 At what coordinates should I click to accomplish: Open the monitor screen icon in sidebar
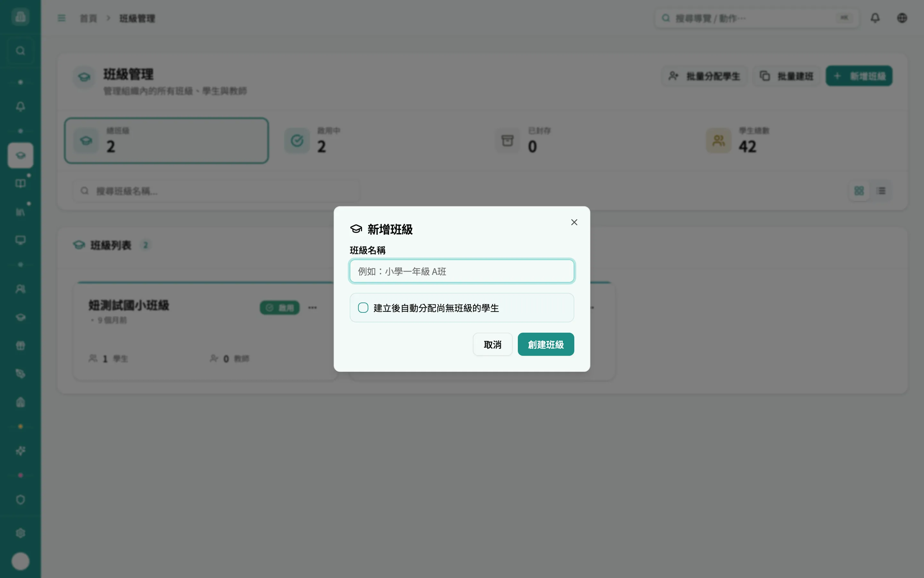(x=20, y=240)
